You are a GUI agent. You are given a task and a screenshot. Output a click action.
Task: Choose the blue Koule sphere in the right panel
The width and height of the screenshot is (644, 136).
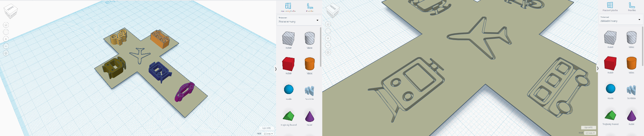click(x=610, y=89)
